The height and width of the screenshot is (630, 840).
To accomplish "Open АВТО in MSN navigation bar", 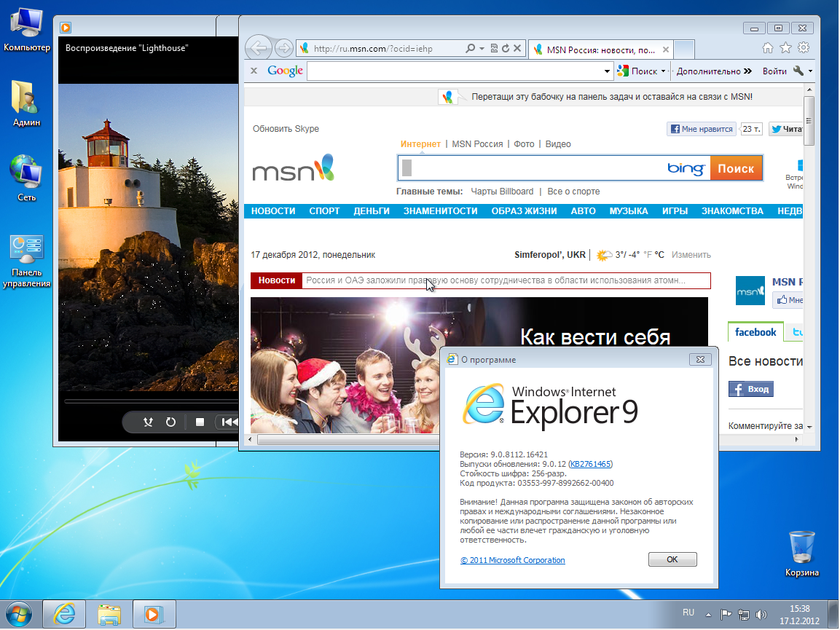I will pos(583,211).
